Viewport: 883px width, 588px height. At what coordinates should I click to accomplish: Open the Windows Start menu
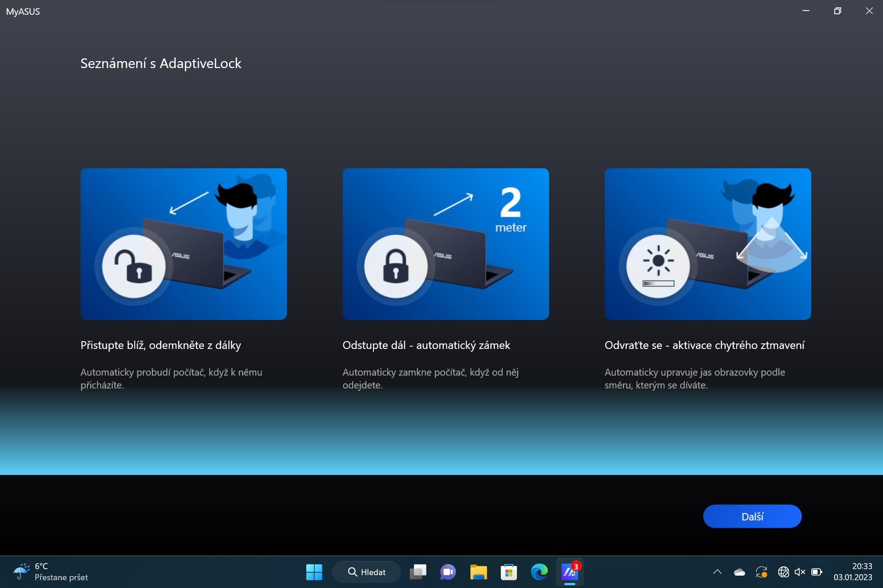coord(314,572)
